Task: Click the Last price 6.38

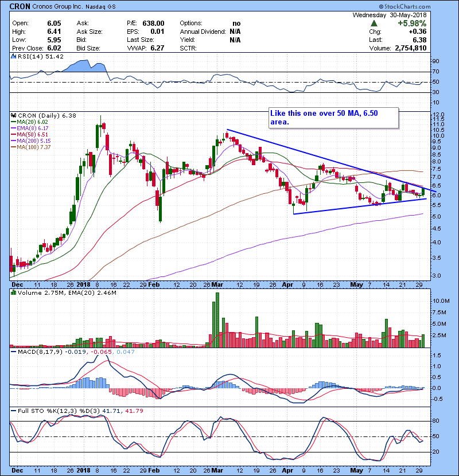Action: coord(419,40)
